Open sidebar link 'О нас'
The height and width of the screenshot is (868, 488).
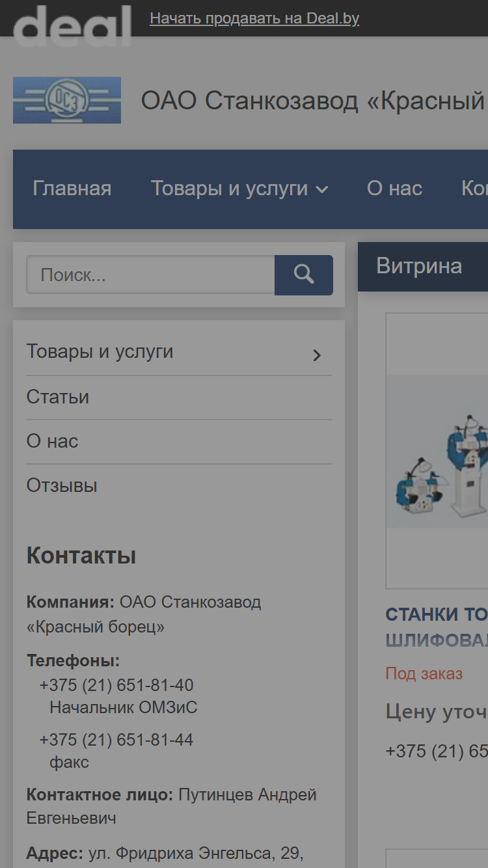pos(52,441)
